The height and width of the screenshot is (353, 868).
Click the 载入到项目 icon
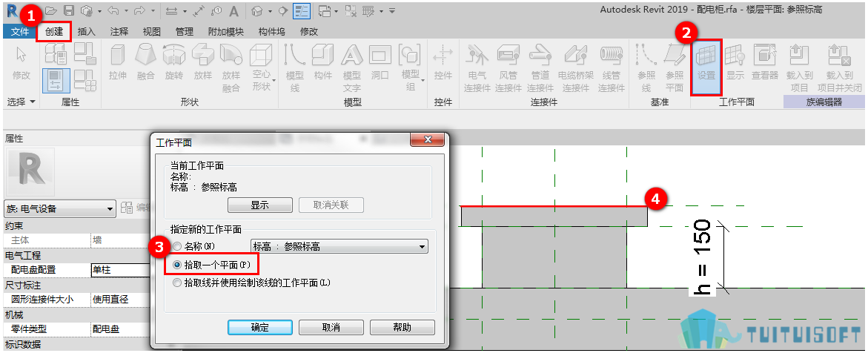point(800,69)
